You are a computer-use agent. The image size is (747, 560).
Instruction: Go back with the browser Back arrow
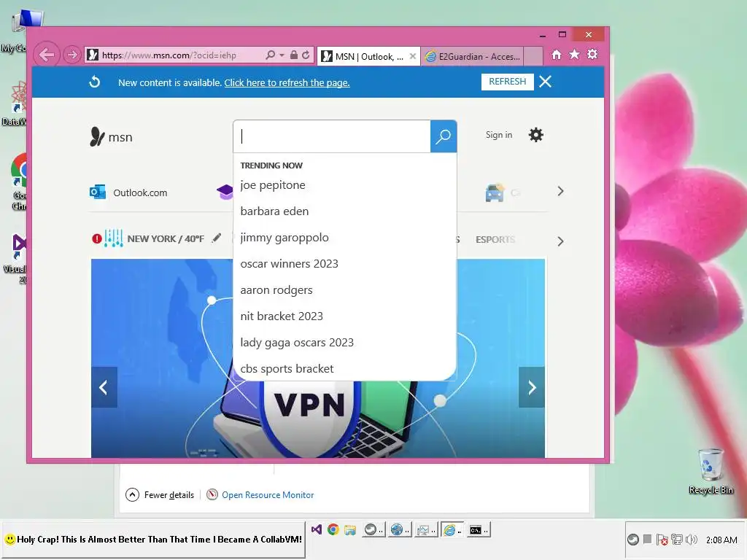click(x=46, y=55)
